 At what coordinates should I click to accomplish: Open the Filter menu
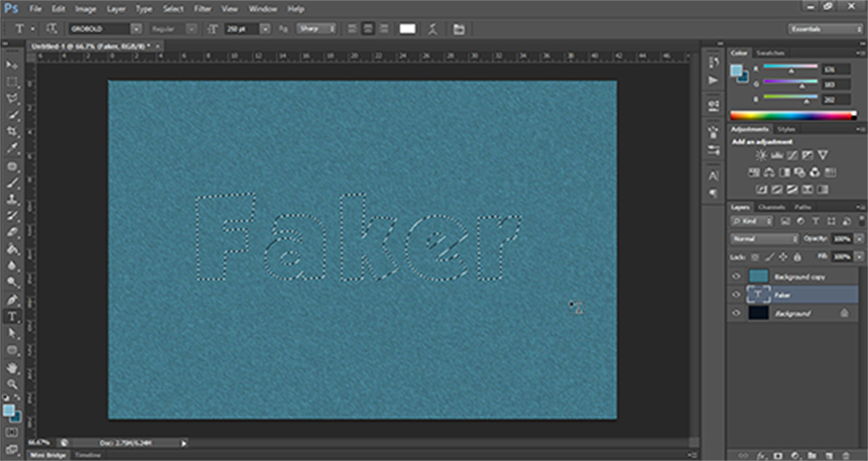point(202,8)
